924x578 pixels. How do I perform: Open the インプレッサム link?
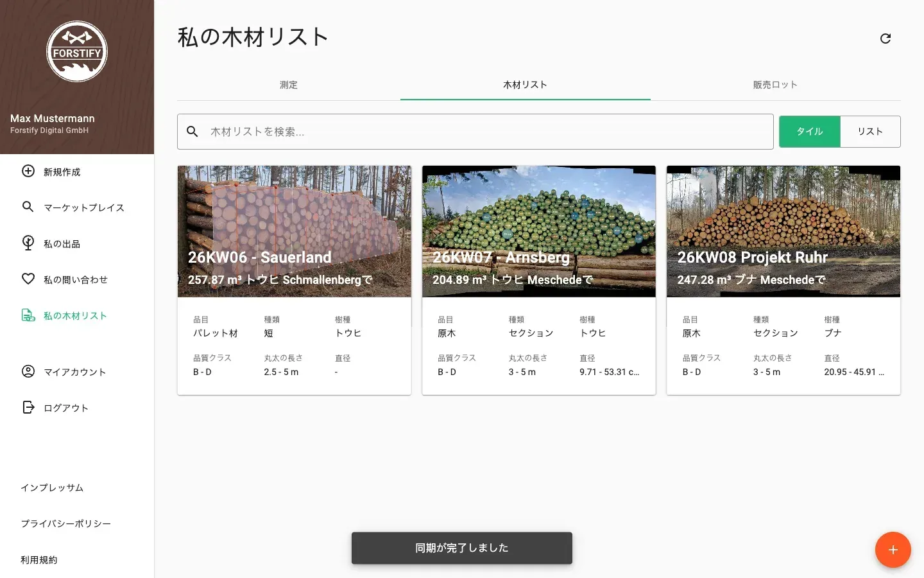click(x=52, y=487)
